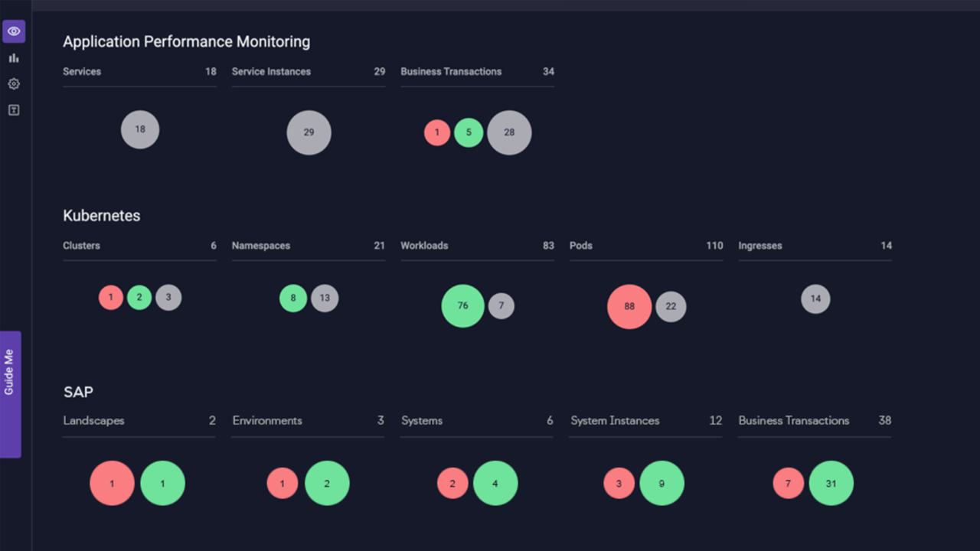Screen dimensions: 980x551
Task: Open the Pods list
Action: point(580,246)
